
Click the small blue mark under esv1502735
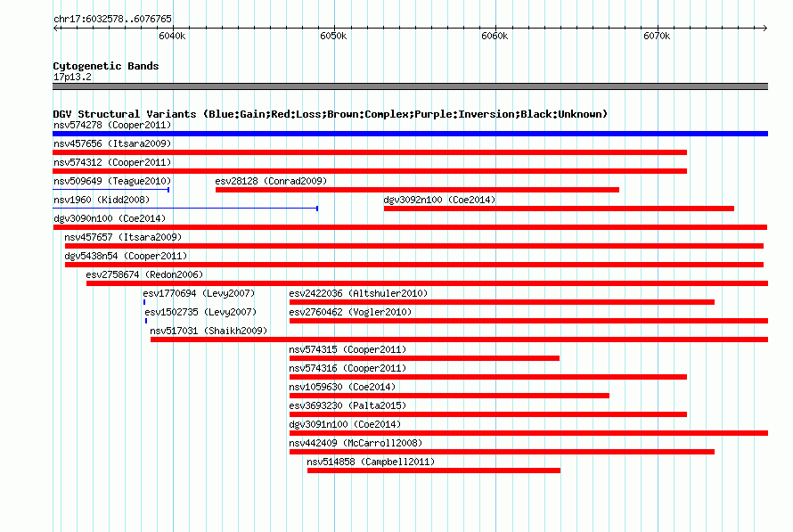(146, 321)
